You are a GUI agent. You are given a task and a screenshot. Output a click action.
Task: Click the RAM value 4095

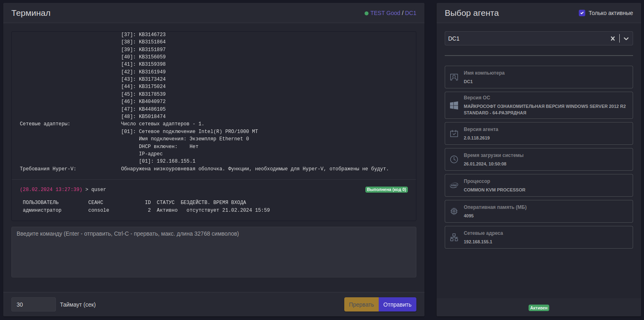469,216
